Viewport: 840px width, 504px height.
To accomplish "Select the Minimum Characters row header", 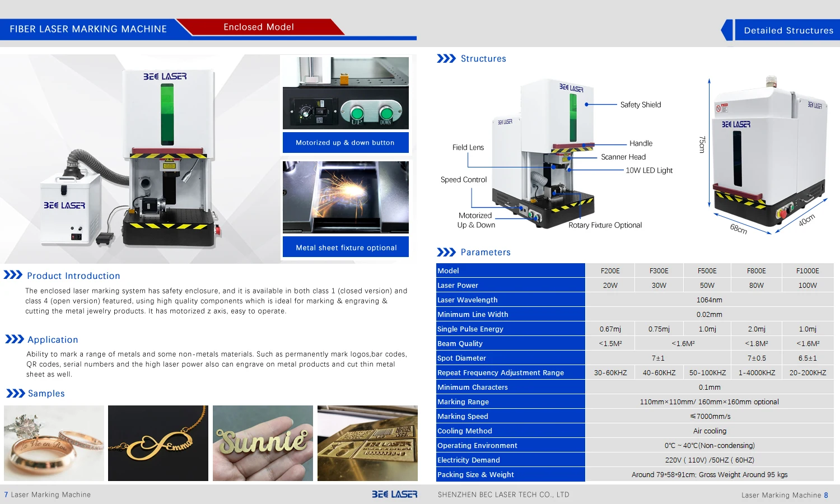I will (x=511, y=387).
